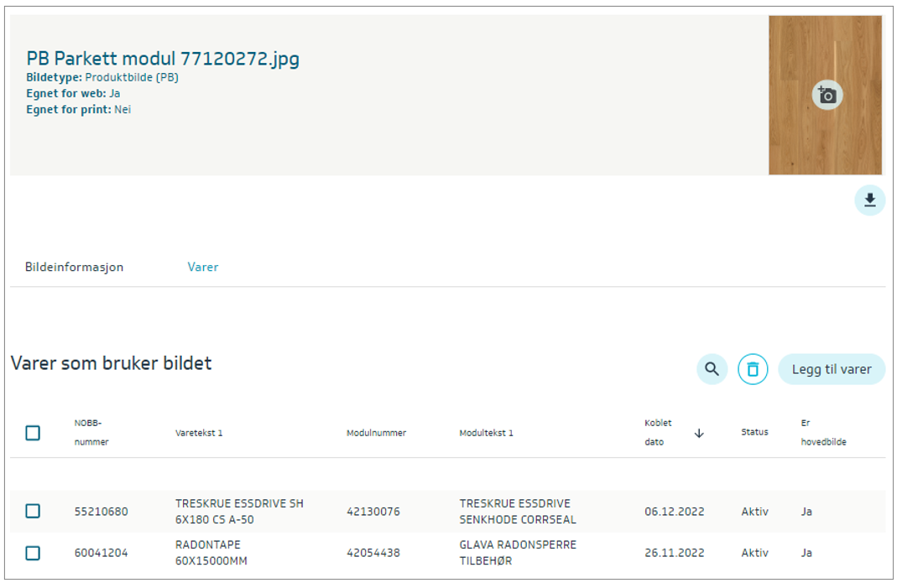Check the box for item 55210680
Image resolution: width=902 pixels, height=588 pixels.
(x=33, y=511)
